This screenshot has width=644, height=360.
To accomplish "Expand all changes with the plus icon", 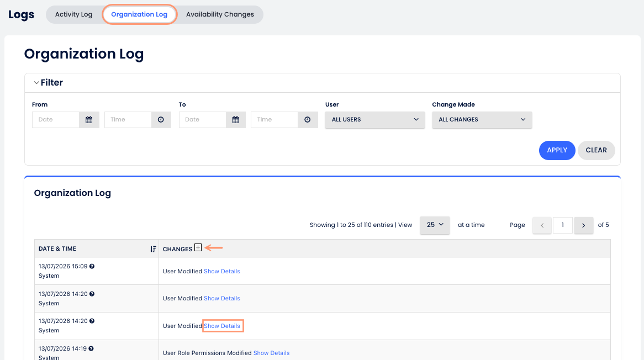I will click(x=198, y=247).
